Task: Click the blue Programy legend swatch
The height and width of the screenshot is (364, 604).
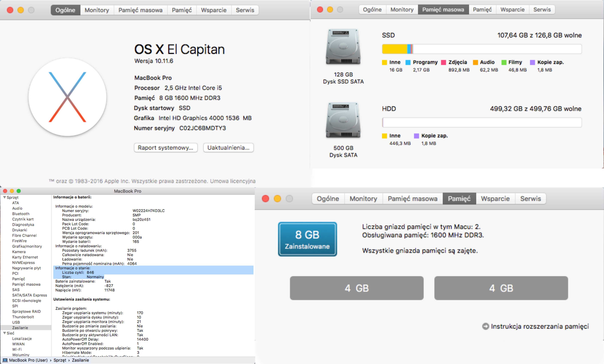Action: (x=408, y=62)
